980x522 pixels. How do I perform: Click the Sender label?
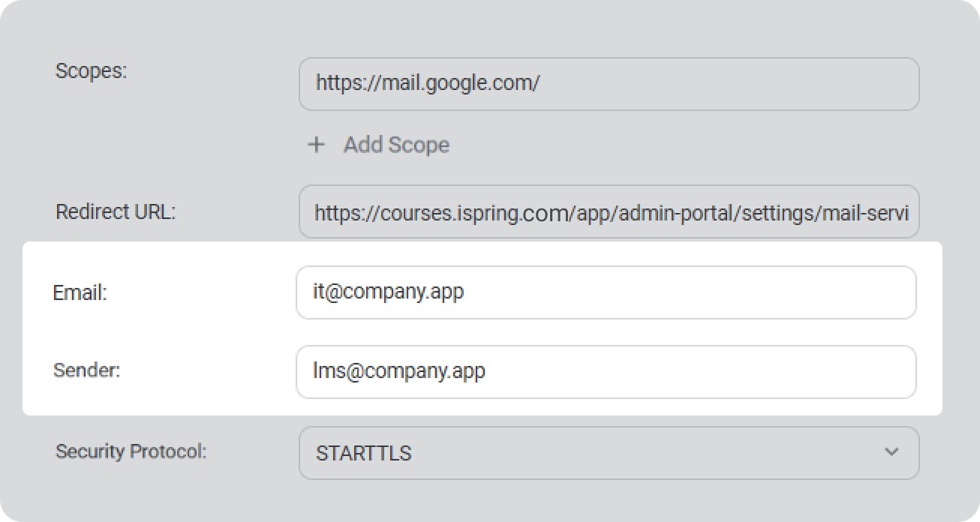tap(86, 370)
